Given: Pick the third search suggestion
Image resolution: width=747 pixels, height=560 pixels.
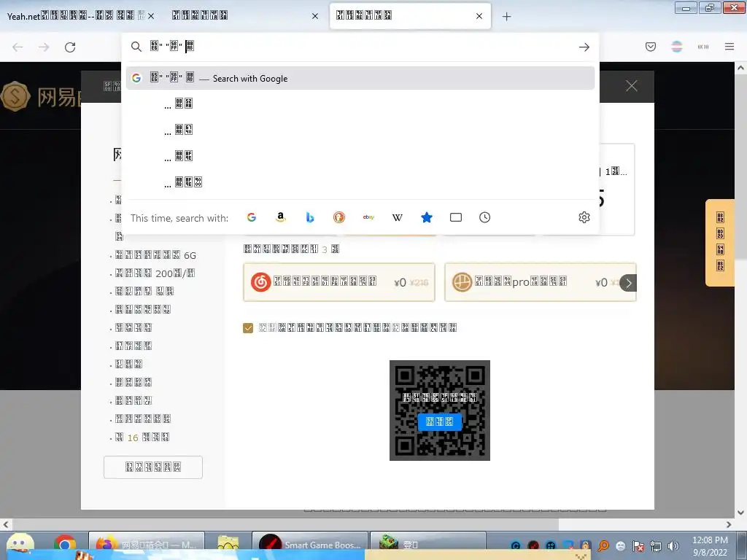Looking at the screenshot, I should click(360, 156).
